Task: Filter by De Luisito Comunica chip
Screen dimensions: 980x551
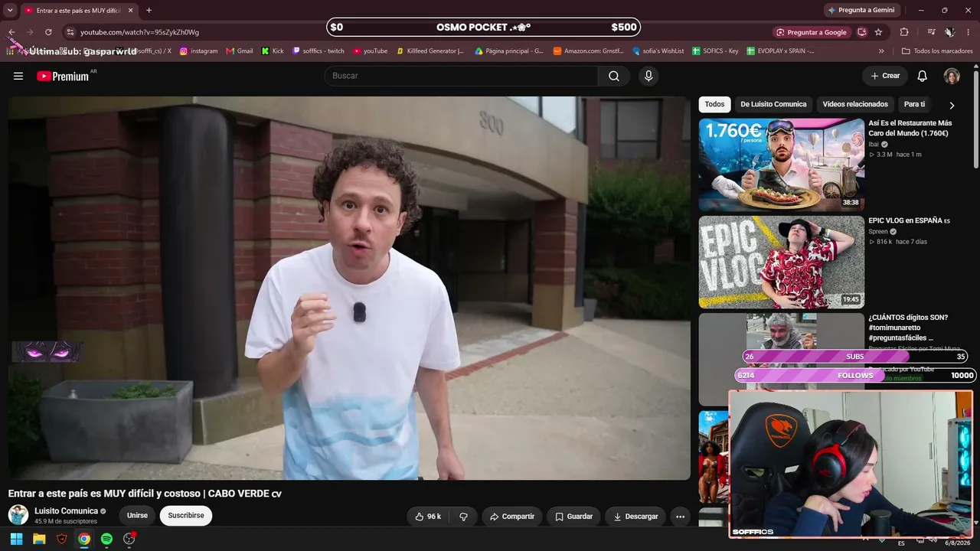Action: pos(773,104)
